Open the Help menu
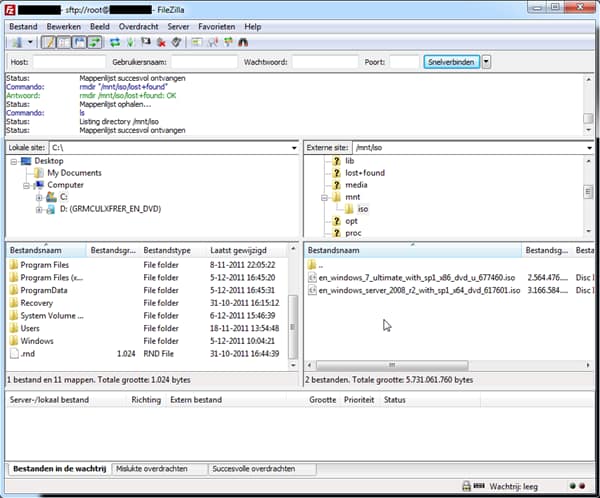The height and width of the screenshot is (498, 600). click(253, 27)
